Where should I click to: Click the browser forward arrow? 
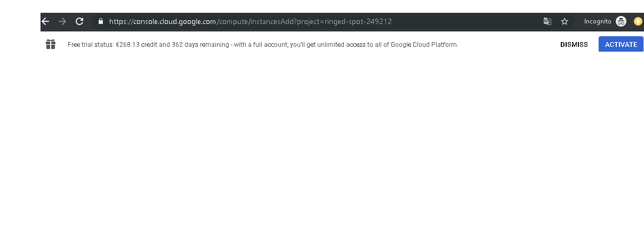pyautogui.click(x=62, y=21)
